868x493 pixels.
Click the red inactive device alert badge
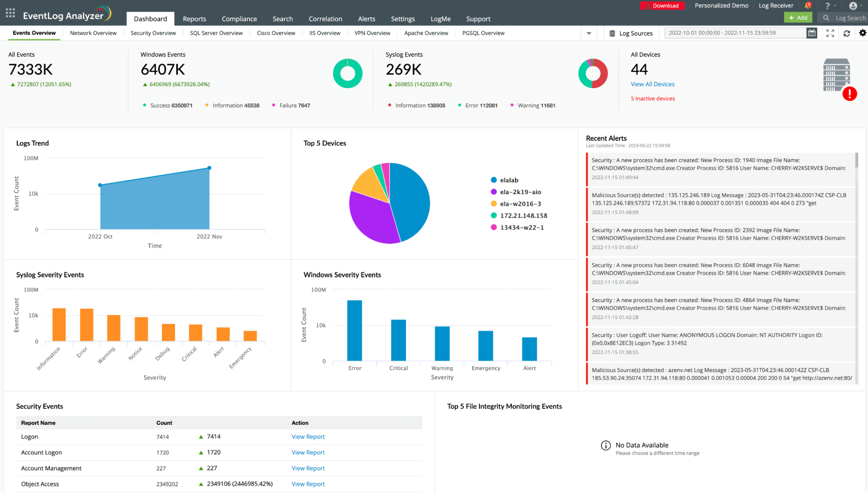tap(849, 93)
